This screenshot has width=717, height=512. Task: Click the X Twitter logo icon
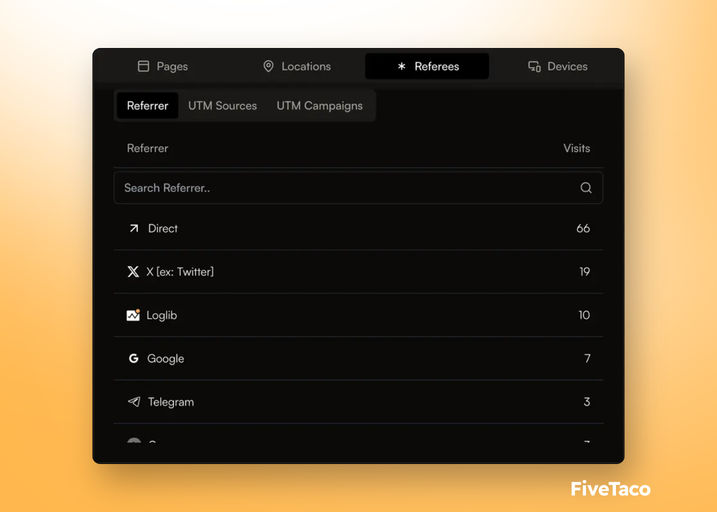(x=133, y=272)
